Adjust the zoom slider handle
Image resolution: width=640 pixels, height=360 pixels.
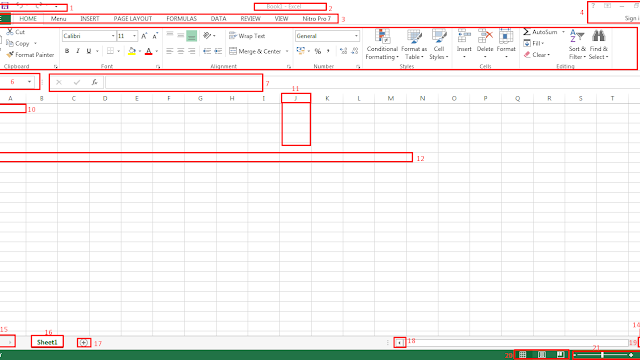602,355
